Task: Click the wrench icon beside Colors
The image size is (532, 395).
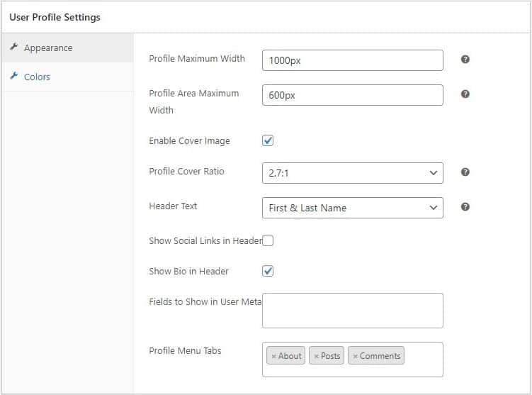Action: [13, 77]
